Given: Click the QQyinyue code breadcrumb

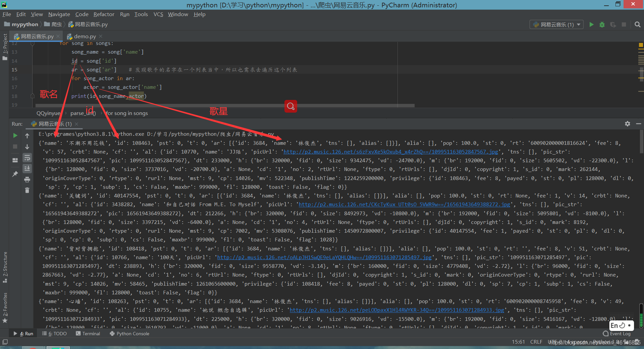Looking at the screenshot, I should point(48,113).
